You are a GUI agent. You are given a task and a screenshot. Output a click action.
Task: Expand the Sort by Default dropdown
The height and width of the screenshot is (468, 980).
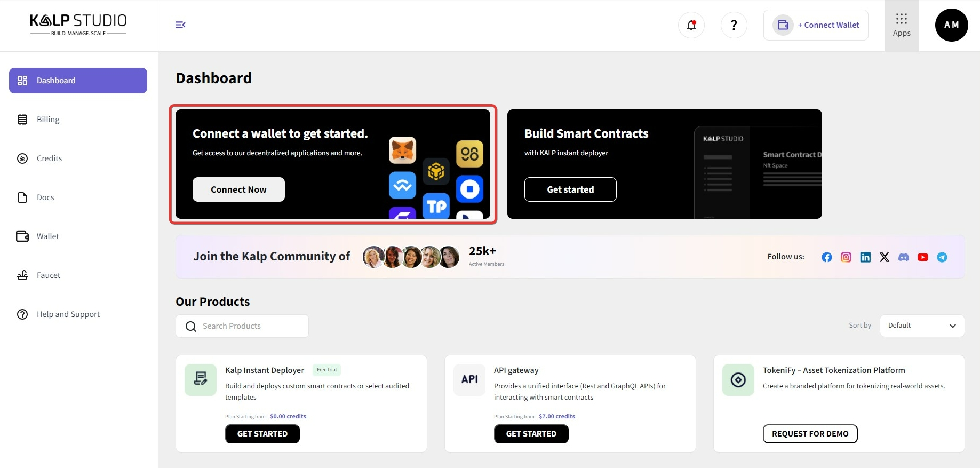(x=921, y=326)
